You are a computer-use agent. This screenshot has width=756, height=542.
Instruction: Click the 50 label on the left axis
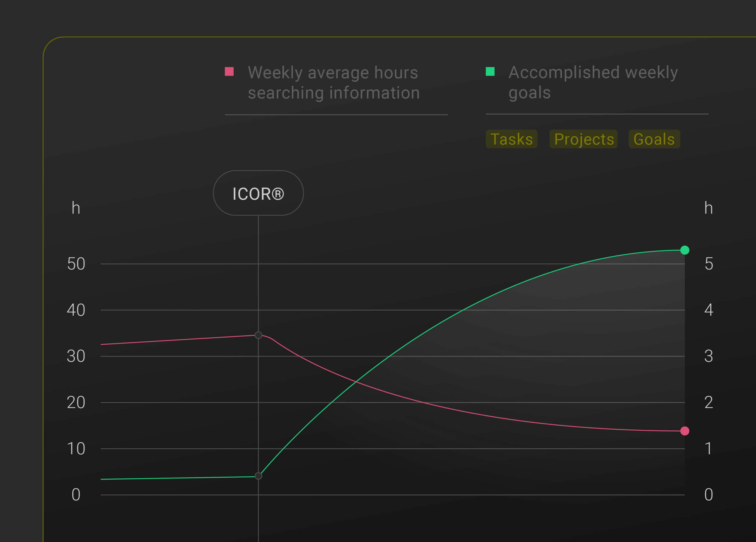(x=76, y=264)
